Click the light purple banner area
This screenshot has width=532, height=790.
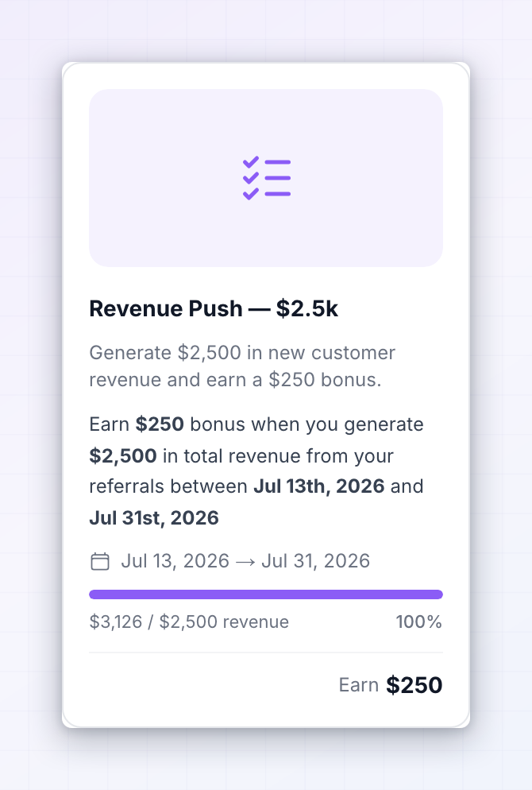click(266, 178)
